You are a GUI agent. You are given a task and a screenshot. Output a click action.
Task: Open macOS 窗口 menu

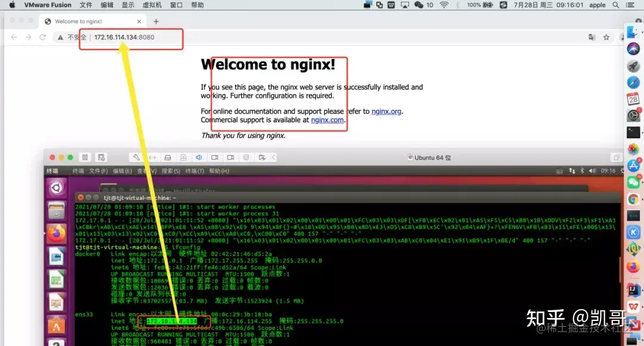tap(176, 5)
